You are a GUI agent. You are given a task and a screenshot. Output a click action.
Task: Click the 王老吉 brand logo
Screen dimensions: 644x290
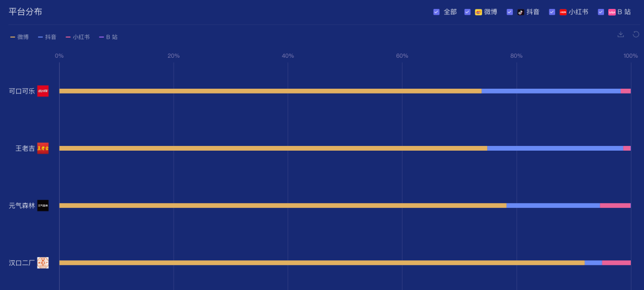[43, 148]
